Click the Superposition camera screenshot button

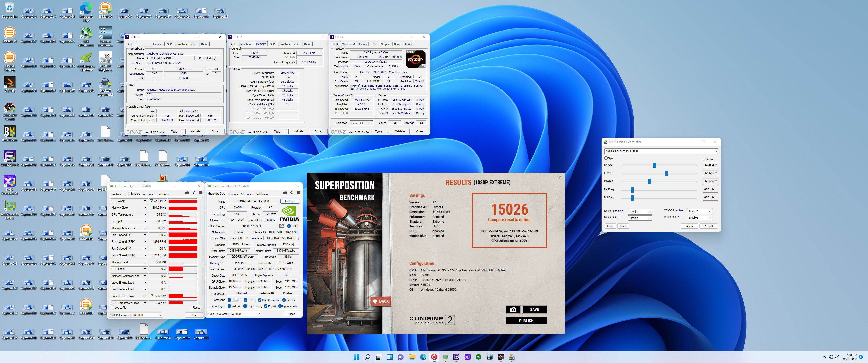pos(513,310)
